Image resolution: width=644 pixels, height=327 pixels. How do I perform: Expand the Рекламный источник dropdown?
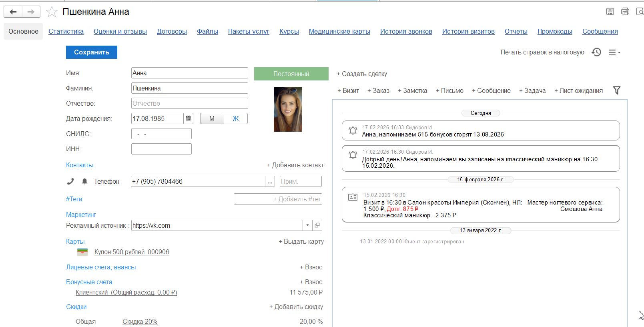click(307, 225)
